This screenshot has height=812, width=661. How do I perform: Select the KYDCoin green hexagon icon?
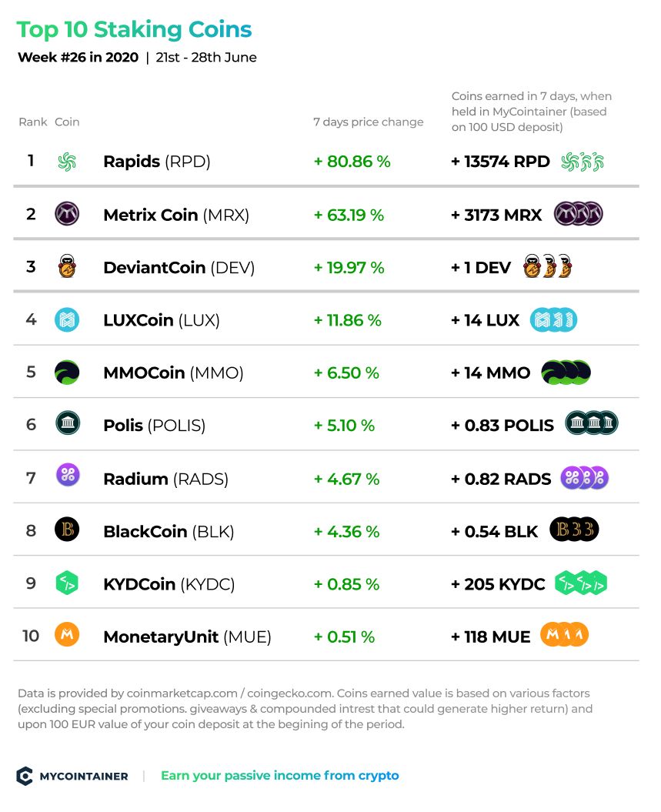click(67, 583)
